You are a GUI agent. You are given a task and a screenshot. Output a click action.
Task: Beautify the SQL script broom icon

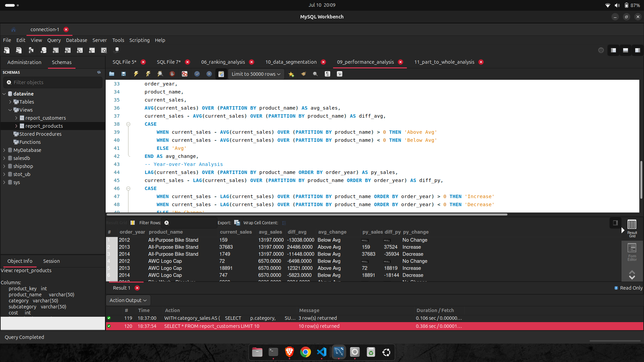[304, 74]
